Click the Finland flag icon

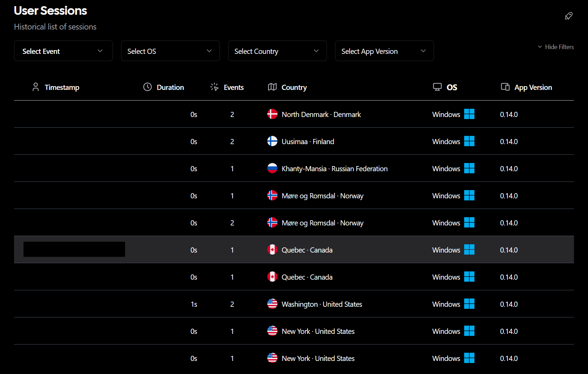click(272, 141)
